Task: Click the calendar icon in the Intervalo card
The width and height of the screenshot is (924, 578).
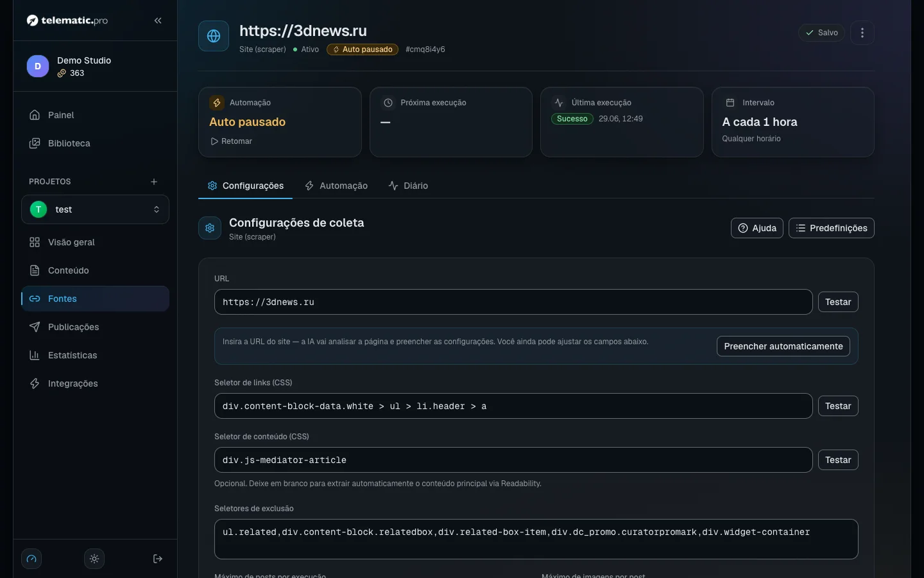Action: point(730,103)
